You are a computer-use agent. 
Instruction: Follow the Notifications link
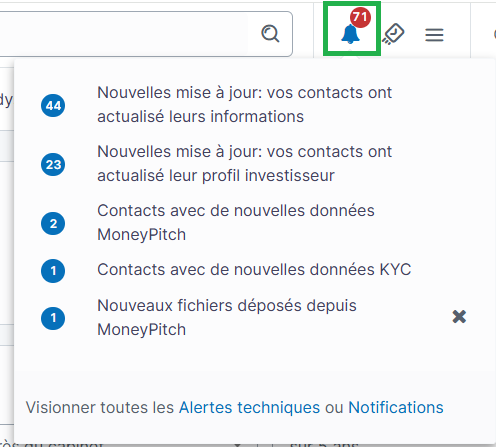pos(396,408)
